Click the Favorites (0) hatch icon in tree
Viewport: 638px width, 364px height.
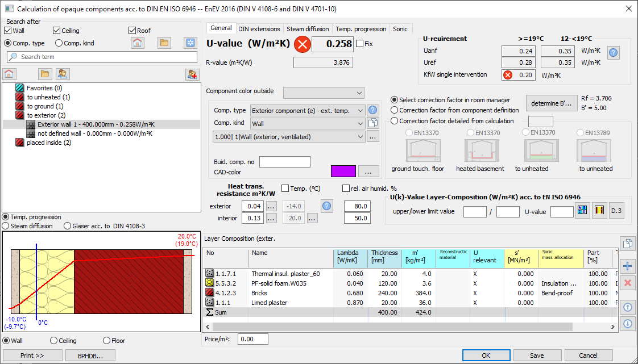click(x=20, y=88)
